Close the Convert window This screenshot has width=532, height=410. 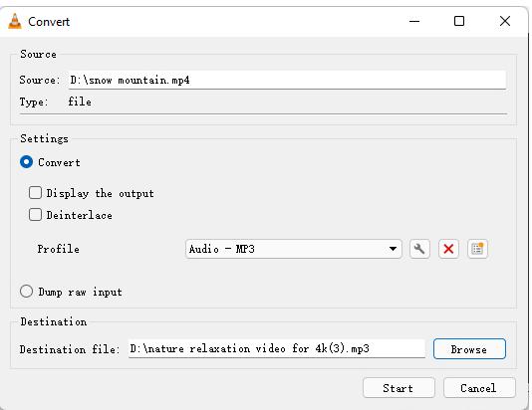click(x=505, y=21)
